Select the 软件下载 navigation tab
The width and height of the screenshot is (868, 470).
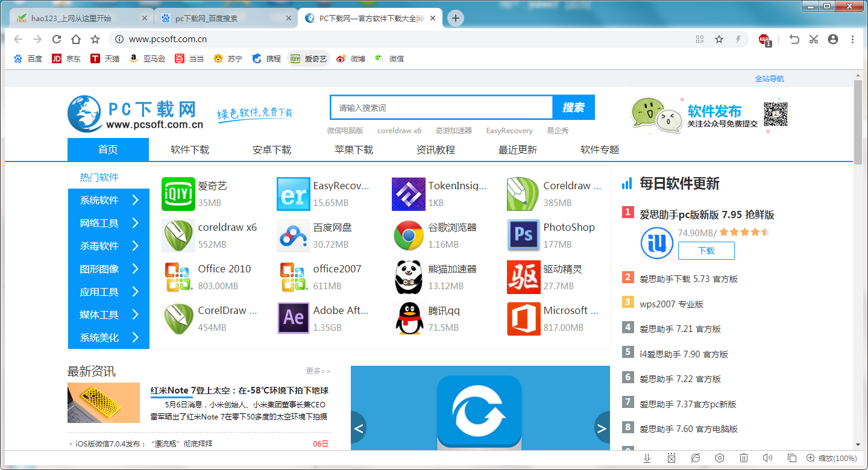click(190, 149)
